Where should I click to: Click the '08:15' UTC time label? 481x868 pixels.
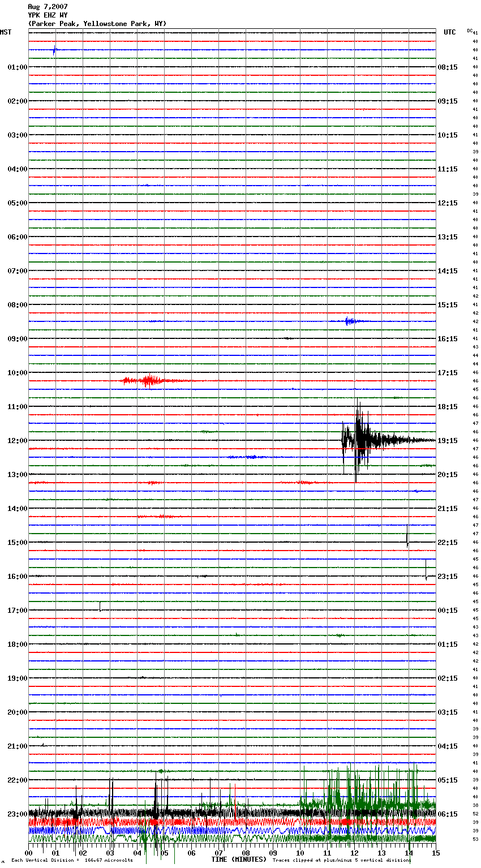click(x=448, y=67)
